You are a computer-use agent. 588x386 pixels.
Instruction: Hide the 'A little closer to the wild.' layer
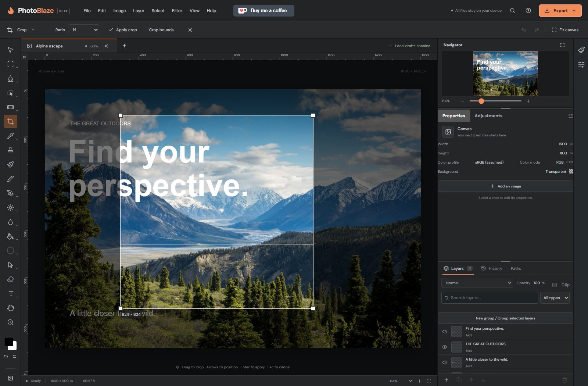[444, 362]
